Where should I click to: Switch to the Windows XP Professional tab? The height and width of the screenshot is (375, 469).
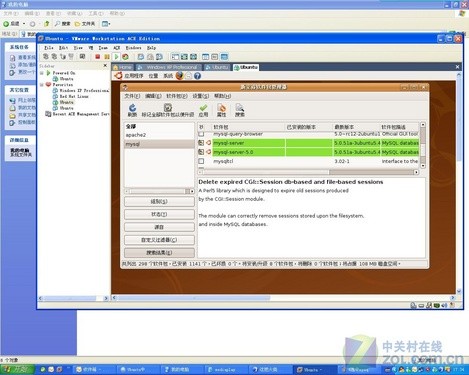pos(169,67)
